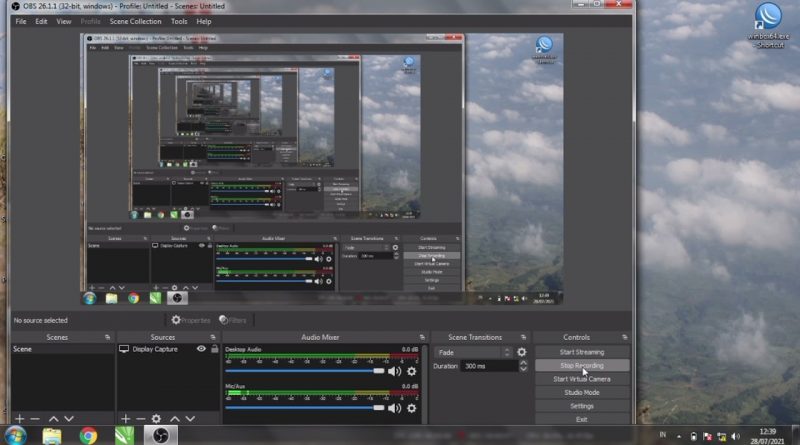Move scene down arrow
Viewport: 800px width, 445px height.
69,418
